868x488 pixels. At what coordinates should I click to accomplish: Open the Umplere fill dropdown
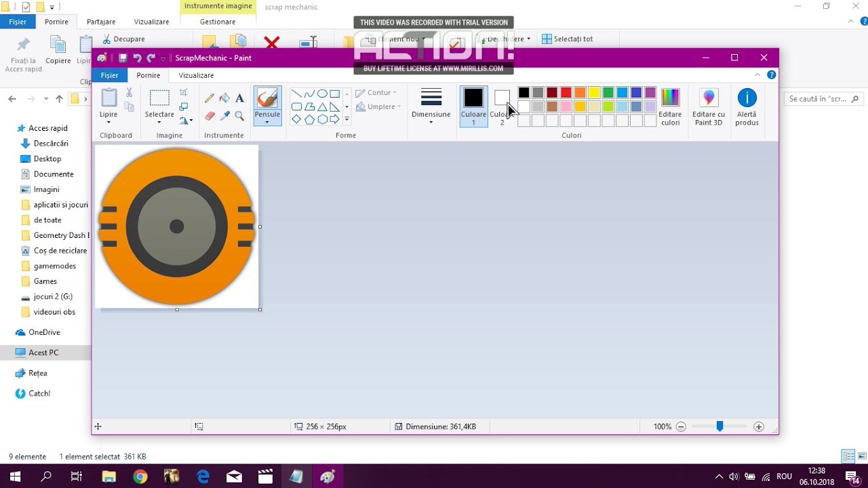tap(377, 106)
